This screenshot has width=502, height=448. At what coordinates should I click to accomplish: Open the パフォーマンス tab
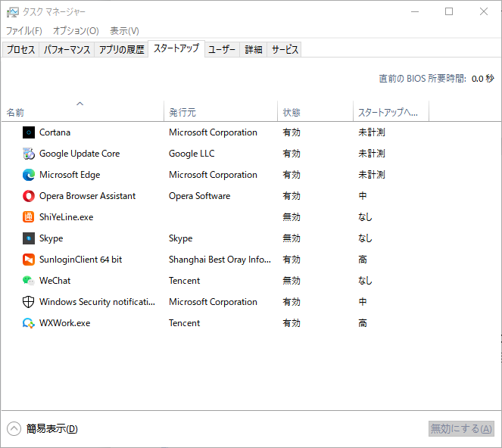tap(67, 50)
